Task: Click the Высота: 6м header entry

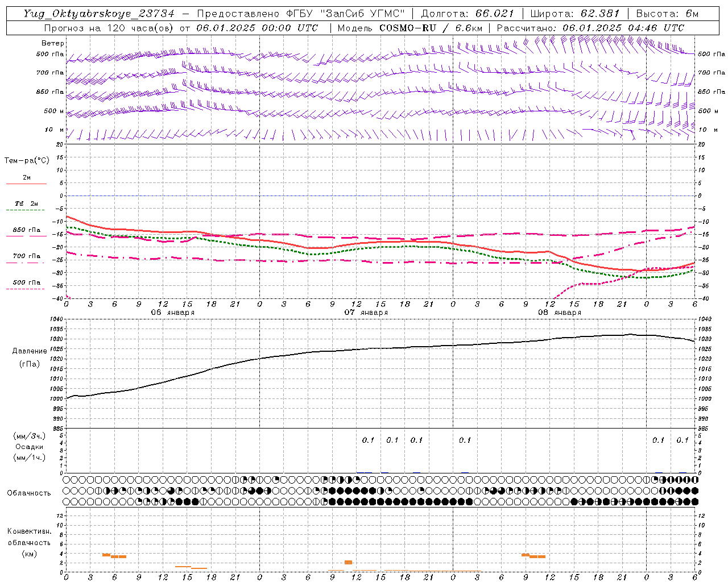Action: (x=667, y=14)
